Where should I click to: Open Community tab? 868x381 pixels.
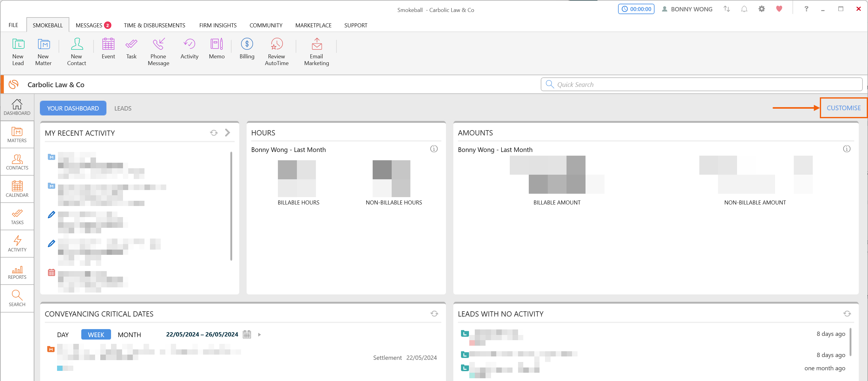(266, 25)
